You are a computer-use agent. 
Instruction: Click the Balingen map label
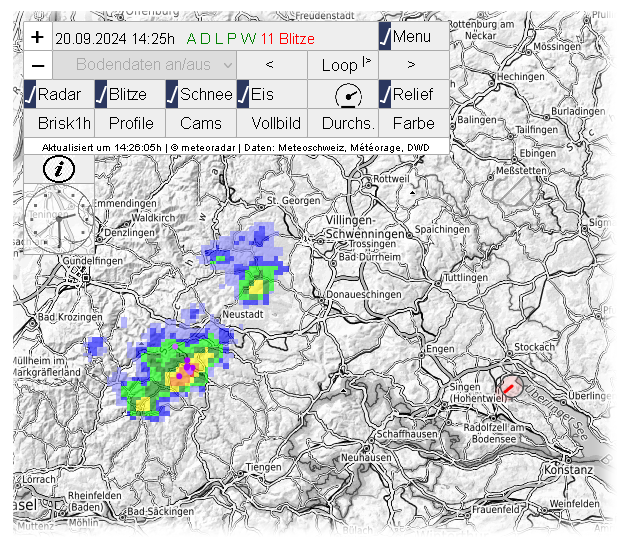click(477, 120)
